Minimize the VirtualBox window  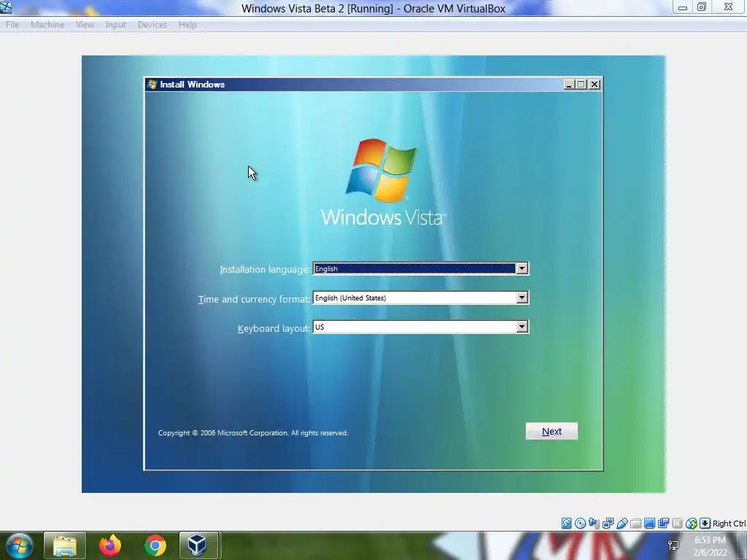pos(683,7)
